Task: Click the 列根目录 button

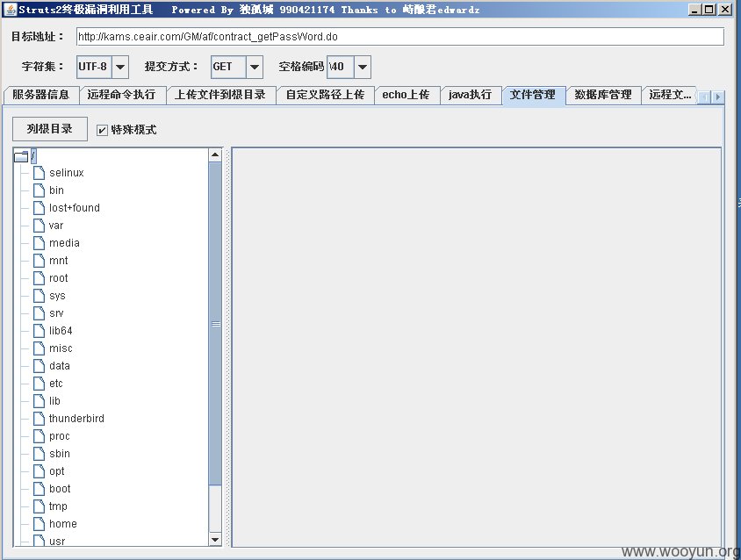Action: coord(50,129)
